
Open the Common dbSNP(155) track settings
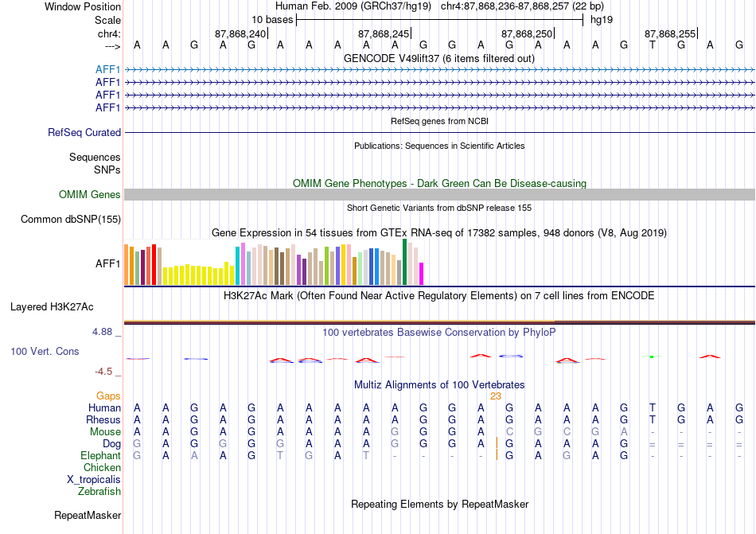tap(70, 220)
